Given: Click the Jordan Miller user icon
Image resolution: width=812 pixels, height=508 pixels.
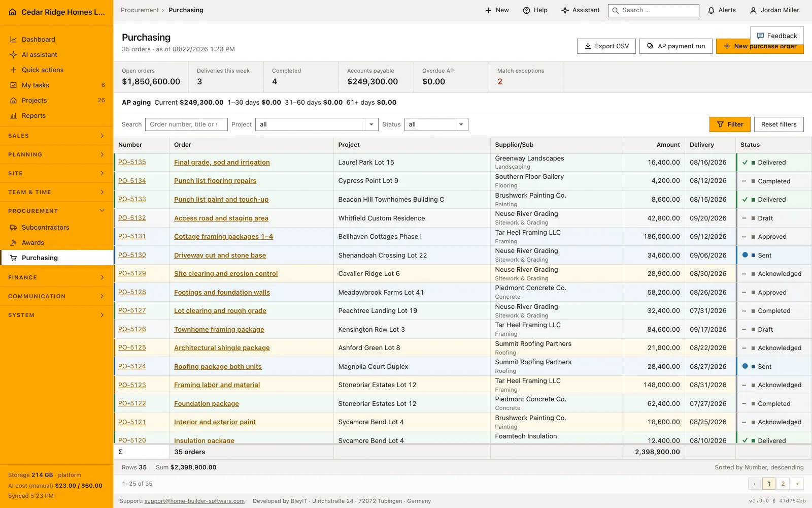Looking at the screenshot, I should pos(754,10).
